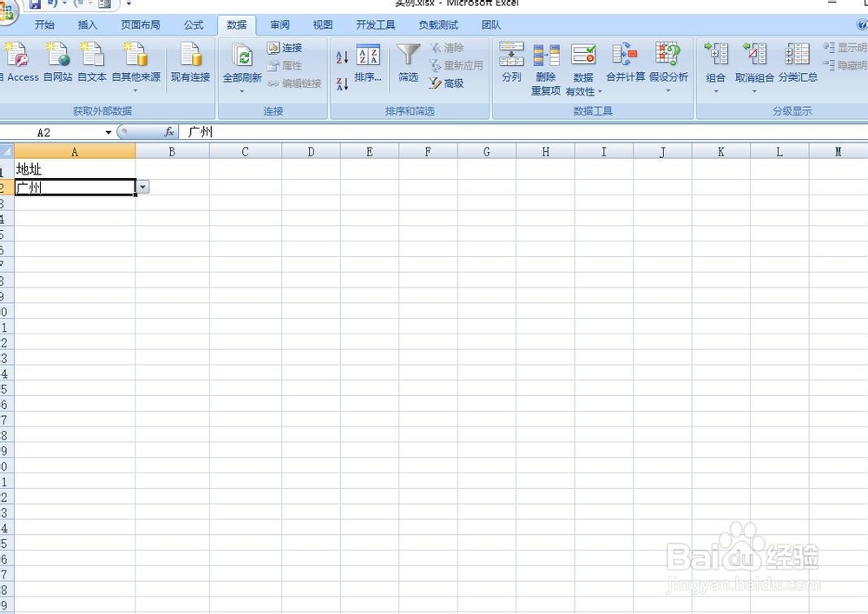Click 组合 group icon

point(716,54)
